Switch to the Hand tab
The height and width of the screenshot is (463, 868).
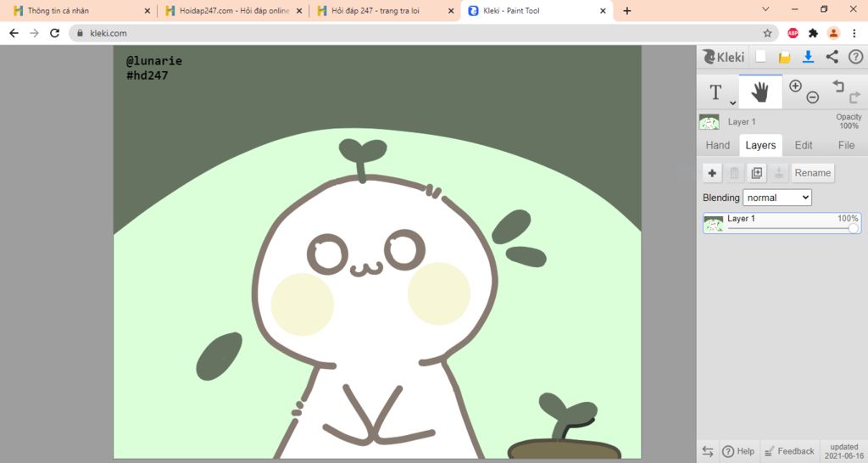click(x=717, y=145)
